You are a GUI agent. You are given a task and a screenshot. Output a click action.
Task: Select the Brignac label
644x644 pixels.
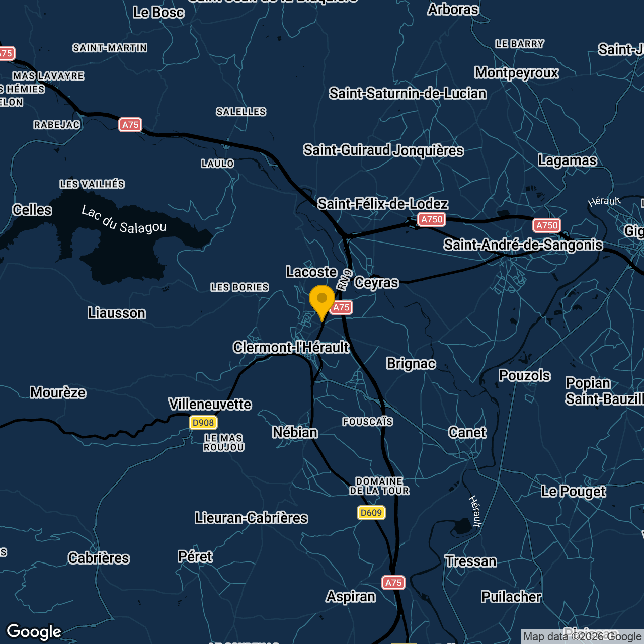[411, 364]
